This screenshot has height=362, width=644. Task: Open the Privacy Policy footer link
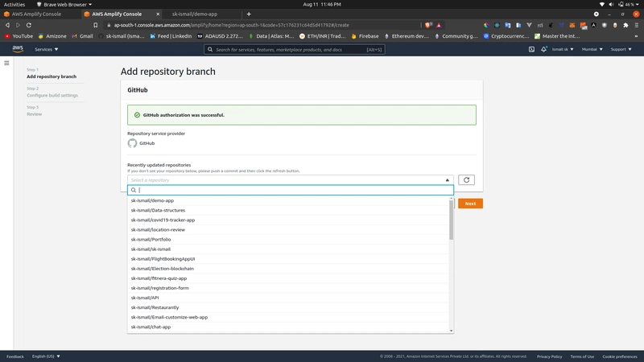549,356
